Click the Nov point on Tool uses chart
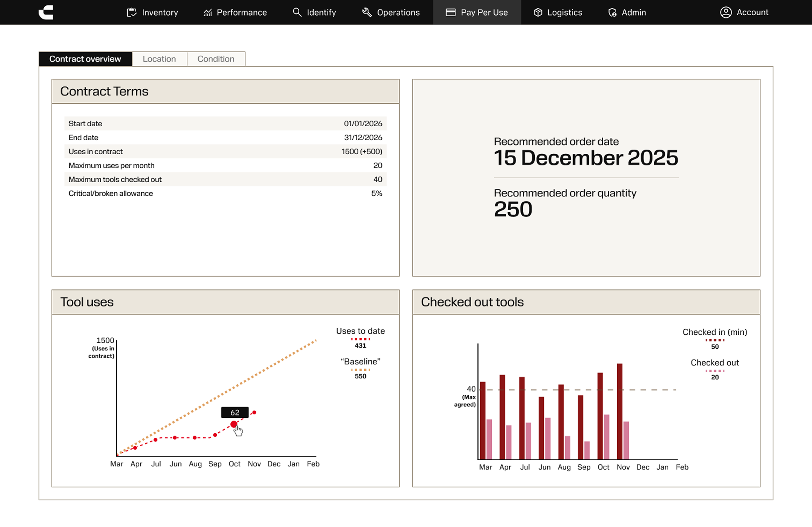This screenshot has height=527, width=812. pos(254,412)
